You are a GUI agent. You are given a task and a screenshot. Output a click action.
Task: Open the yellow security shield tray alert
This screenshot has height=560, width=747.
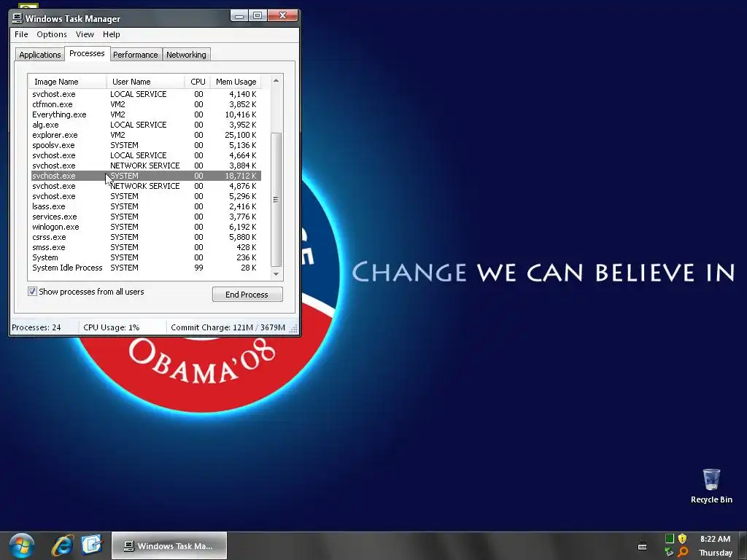click(x=682, y=539)
